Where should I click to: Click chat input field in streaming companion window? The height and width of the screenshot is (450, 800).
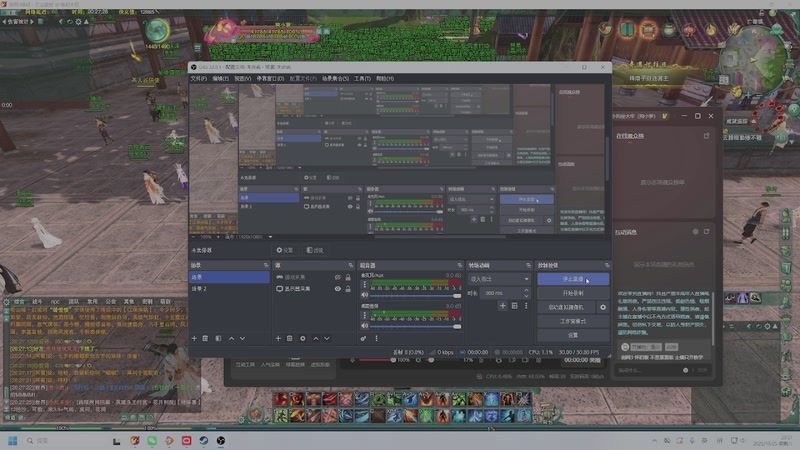click(x=648, y=370)
